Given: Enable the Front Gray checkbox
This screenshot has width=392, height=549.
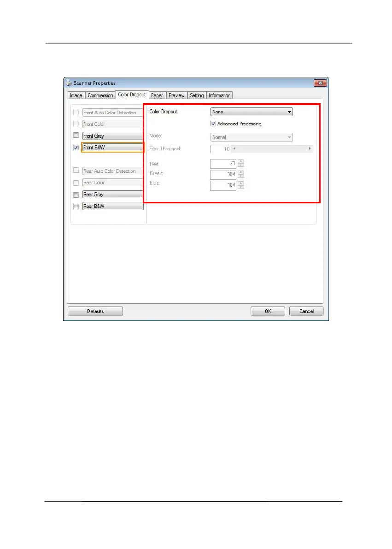Looking at the screenshot, I should [x=76, y=135].
